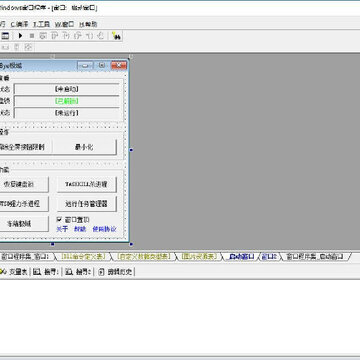Screen dimensions: 360x360
Task: Click the first icon in second toolbar row
Action: (x=5, y=47)
